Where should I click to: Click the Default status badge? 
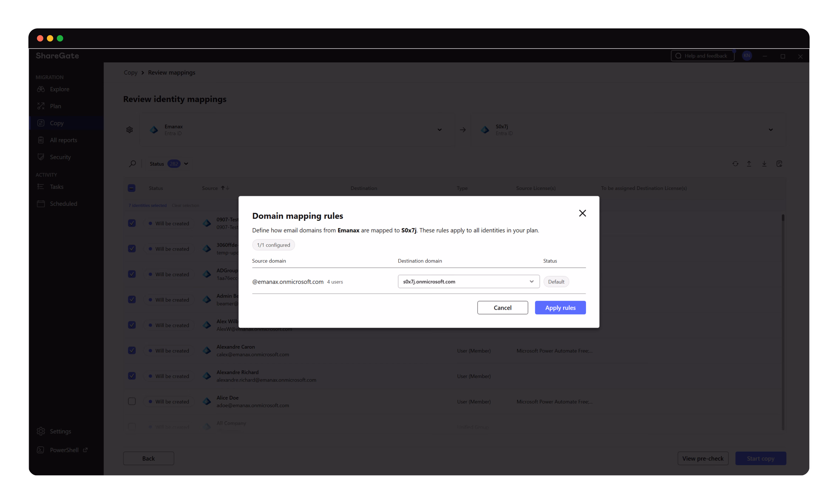(x=556, y=281)
